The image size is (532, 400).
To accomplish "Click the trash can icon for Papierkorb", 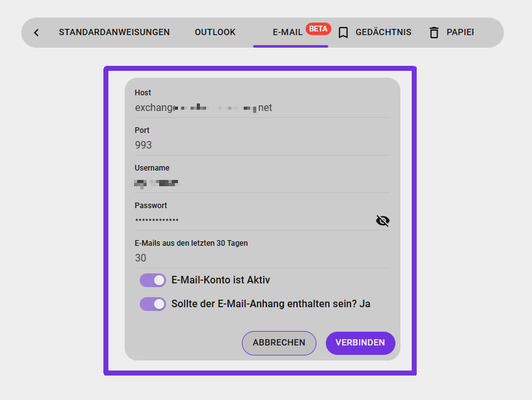I will tap(434, 33).
